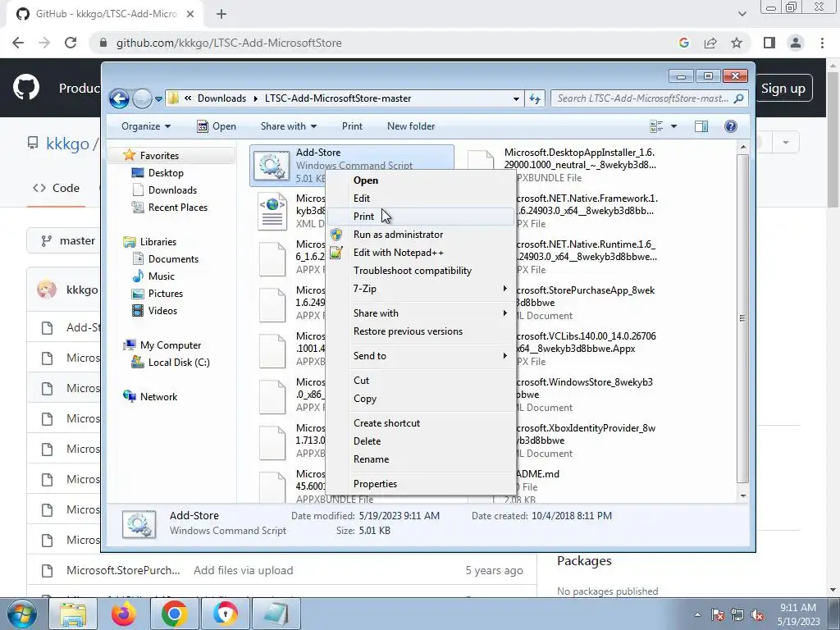
Task: Click the Explorer back arrow button
Action: coord(119,98)
